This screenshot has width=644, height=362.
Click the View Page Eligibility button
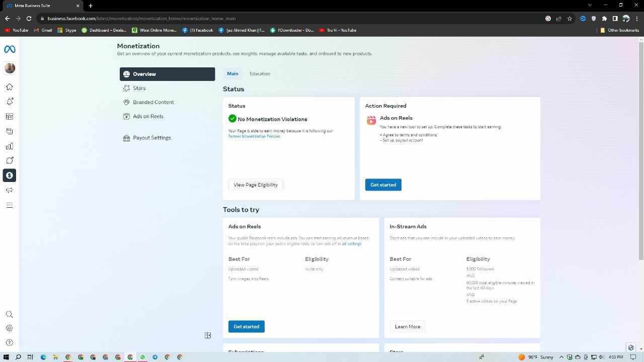coord(256,185)
